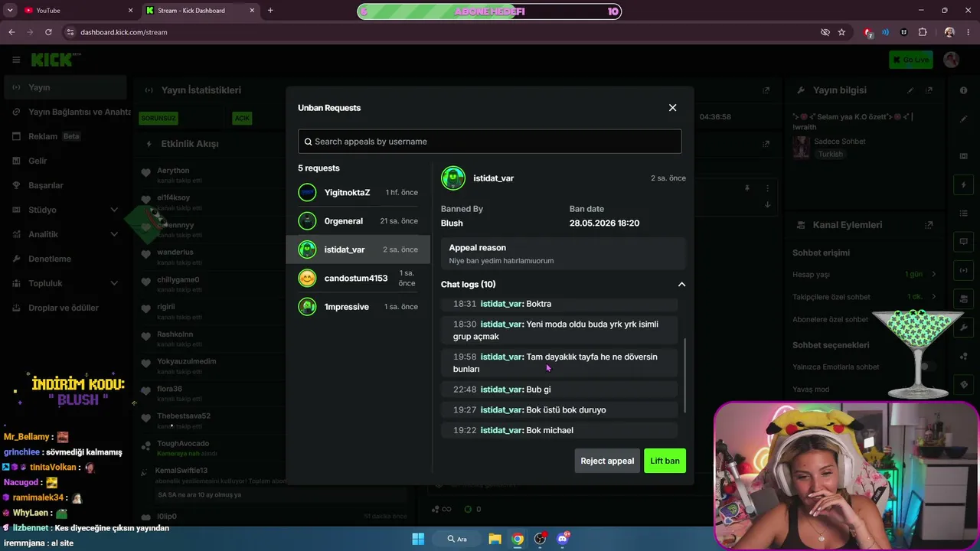Viewport: 980px width, 551px height.
Task: Open Hesap yaşı setting chevron
Action: tap(935, 275)
